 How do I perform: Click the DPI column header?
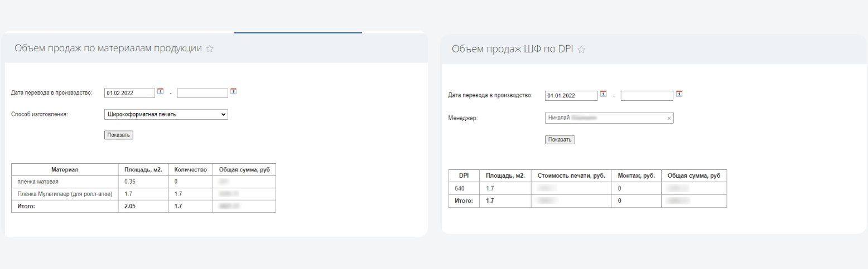point(464,175)
